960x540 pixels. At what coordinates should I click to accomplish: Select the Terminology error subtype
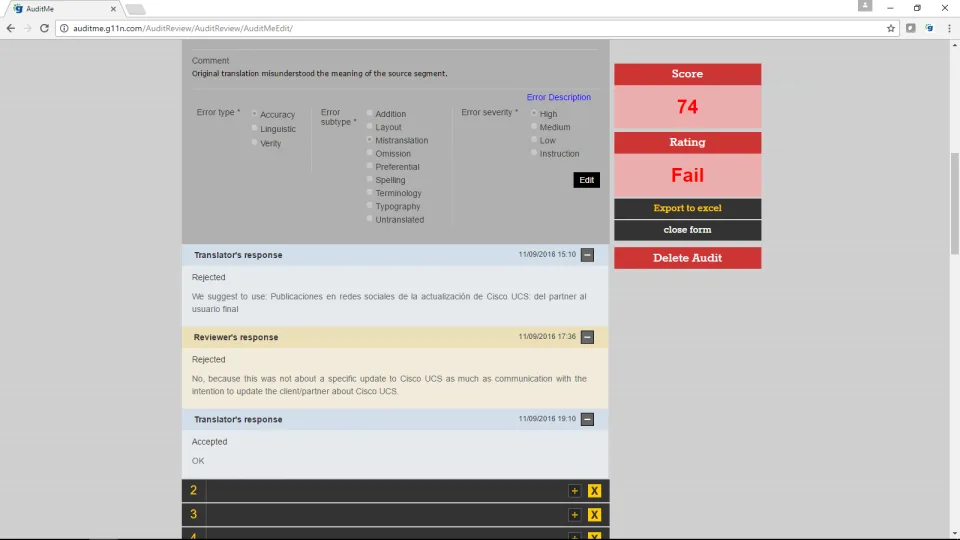click(369, 192)
